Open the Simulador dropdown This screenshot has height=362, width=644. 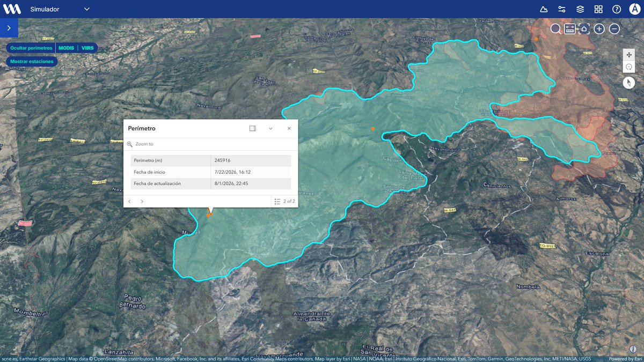[60, 9]
